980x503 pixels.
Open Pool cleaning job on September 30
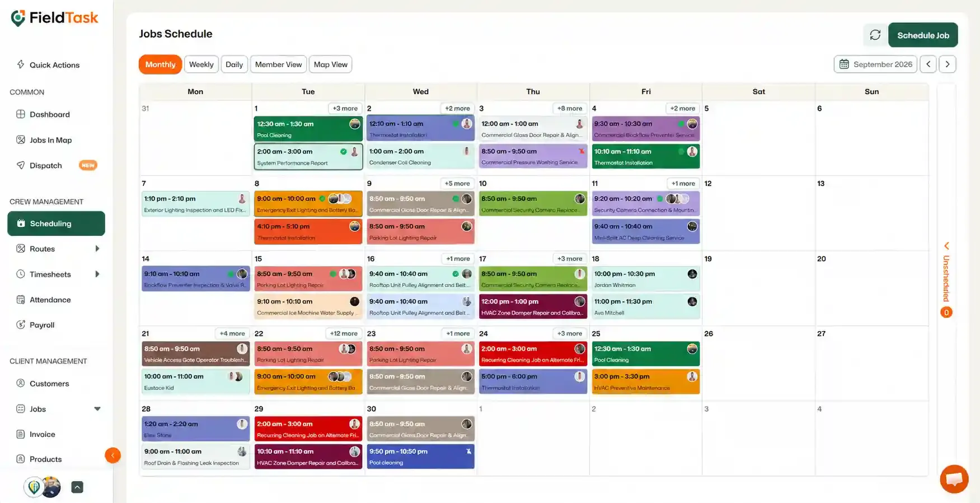pyautogui.click(x=420, y=457)
